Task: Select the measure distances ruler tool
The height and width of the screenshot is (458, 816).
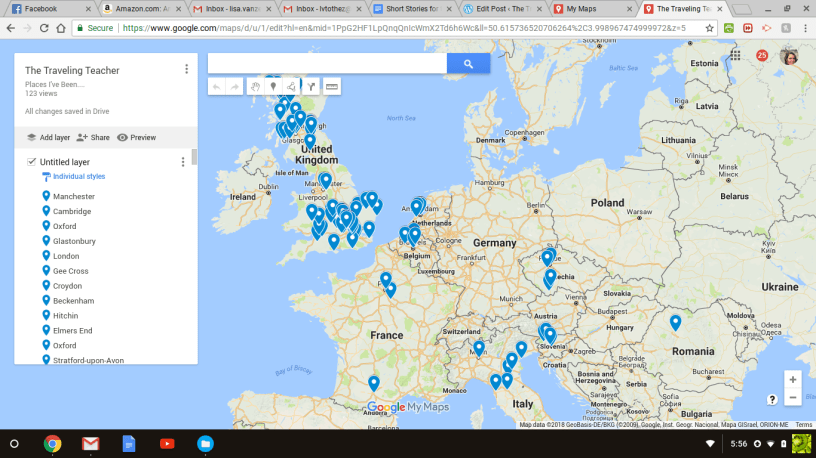Action: point(332,87)
